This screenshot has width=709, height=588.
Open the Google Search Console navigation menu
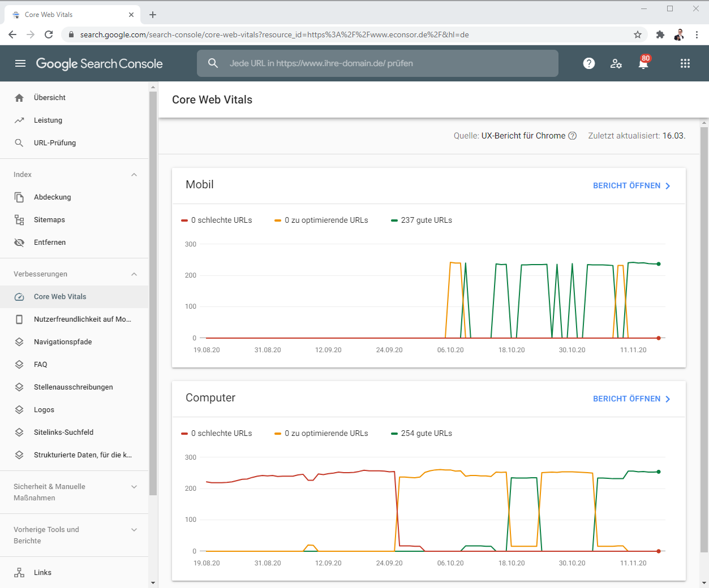[x=20, y=63]
